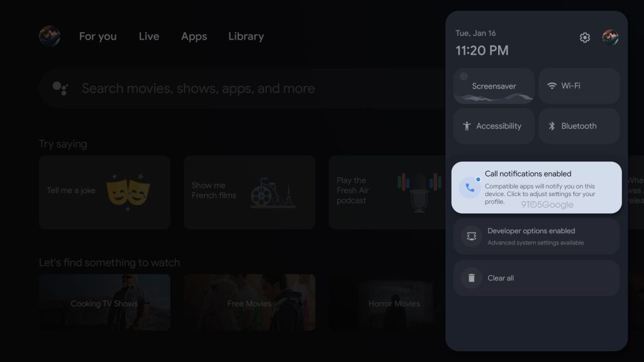
Task: Open the Accessibility quick tile
Action: (494, 126)
